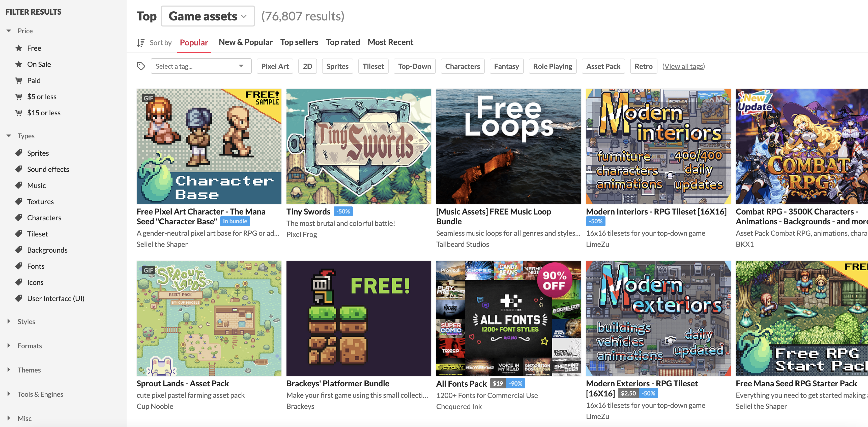Click the tag icon beside Sprites type

point(19,153)
